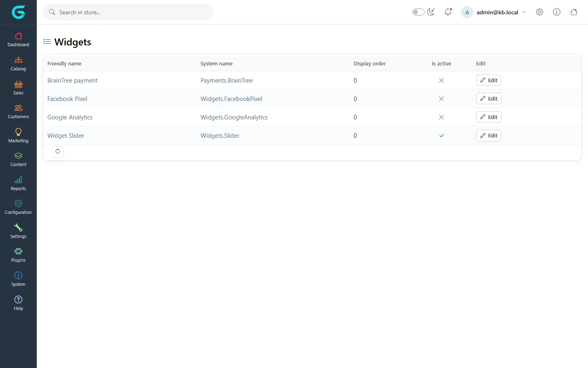Edit the Google Analytics widget
The width and height of the screenshot is (588, 368).
coord(488,117)
